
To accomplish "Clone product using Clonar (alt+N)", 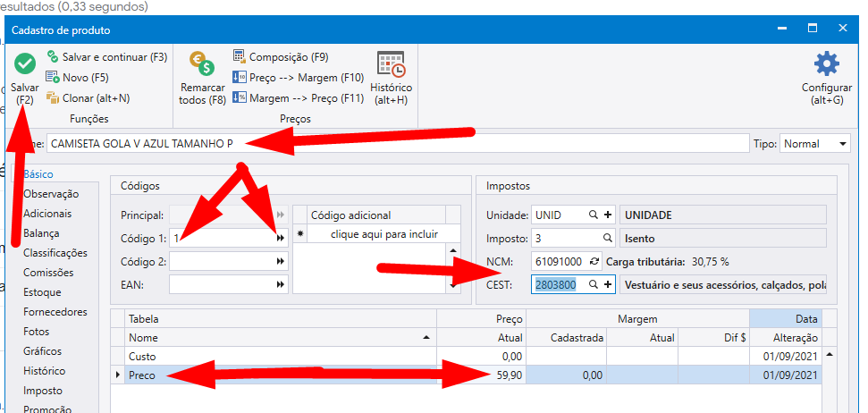I will 88,97.
